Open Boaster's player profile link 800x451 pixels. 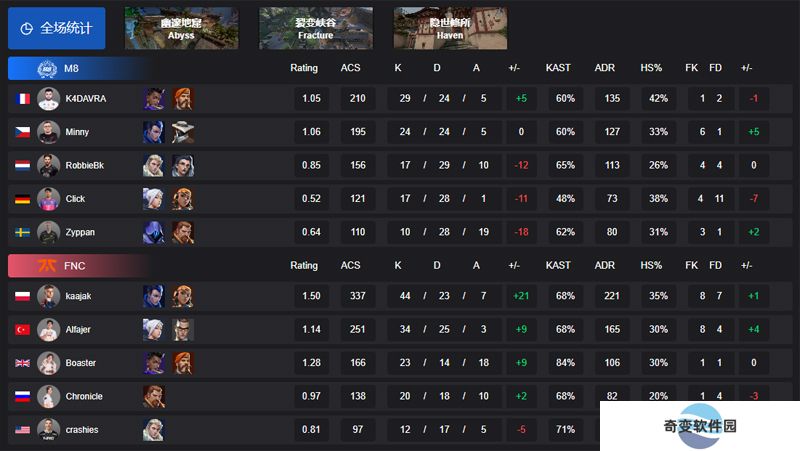(x=81, y=363)
